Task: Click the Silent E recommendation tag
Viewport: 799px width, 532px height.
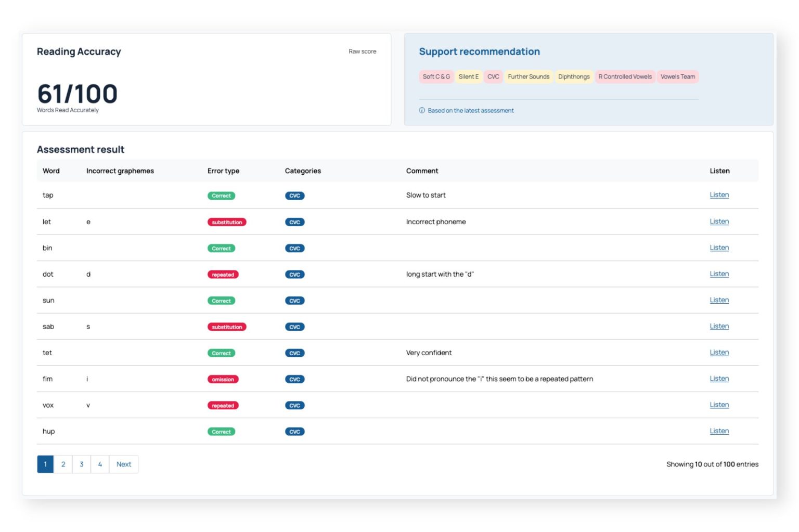Action: tap(468, 77)
